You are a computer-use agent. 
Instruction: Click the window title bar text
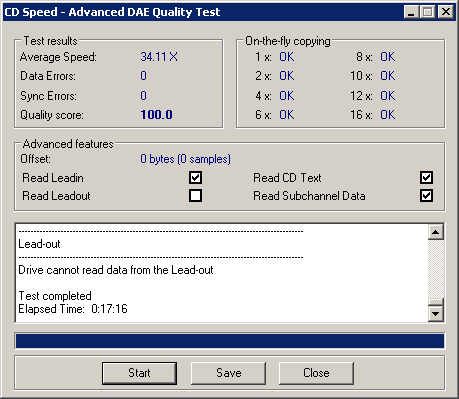[x=112, y=12]
